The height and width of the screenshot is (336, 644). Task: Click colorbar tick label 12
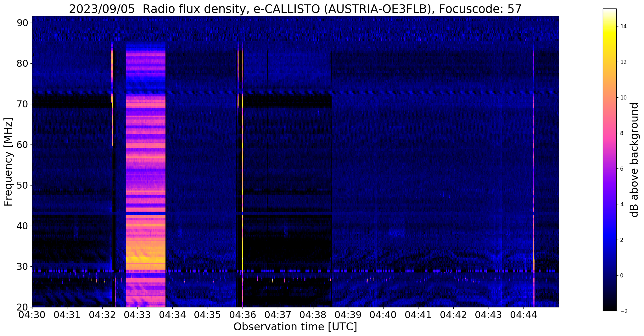[x=623, y=62]
